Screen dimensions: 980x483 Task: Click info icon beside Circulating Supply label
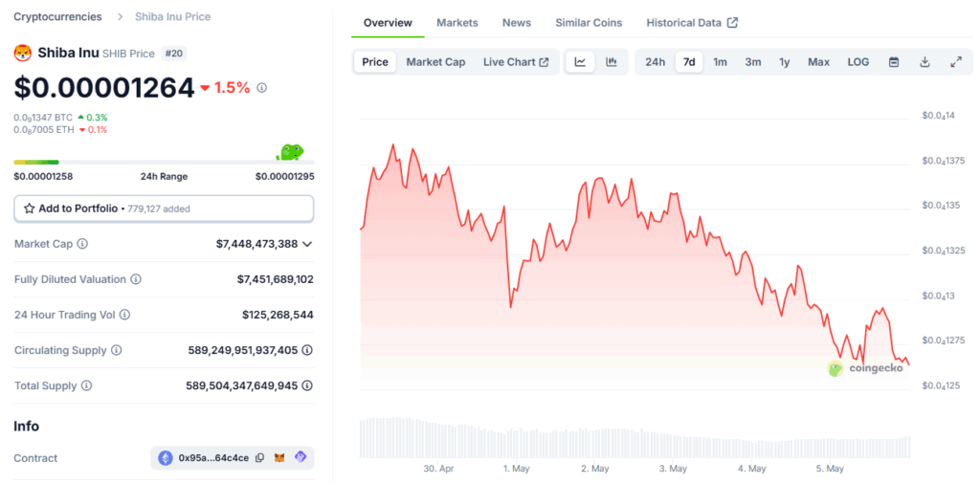[116, 351]
